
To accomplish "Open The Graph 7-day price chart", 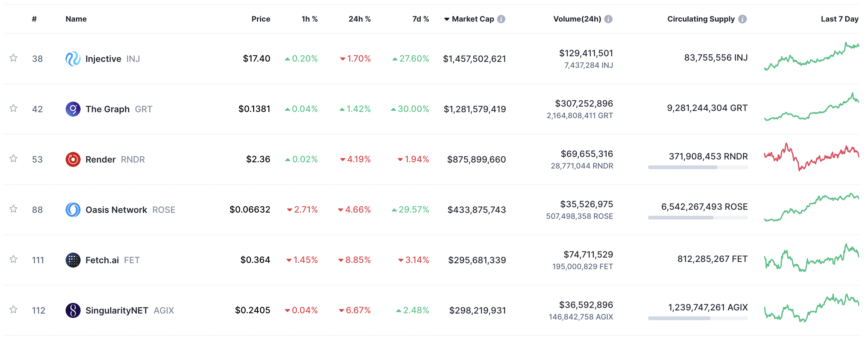I will [811, 107].
